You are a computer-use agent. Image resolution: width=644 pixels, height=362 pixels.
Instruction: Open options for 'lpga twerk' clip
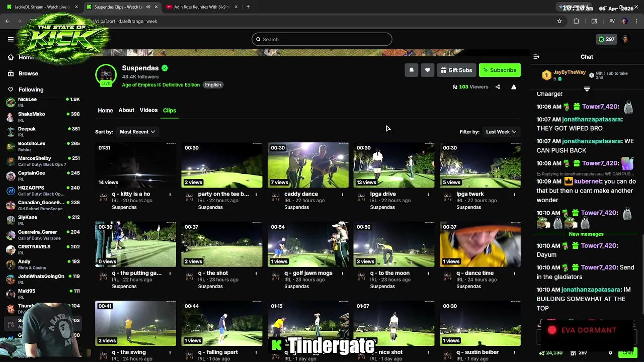pyautogui.click(x=514, y=194)
